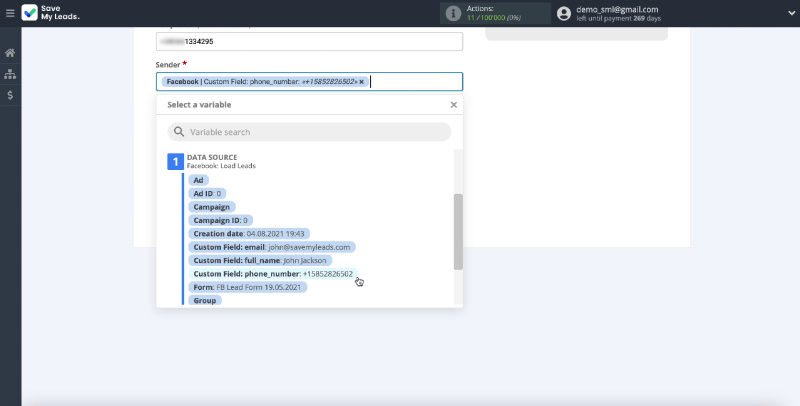The width and height of the screenshot is (800, 406).
Task: Click the Actions info icon
Action: 453,13
